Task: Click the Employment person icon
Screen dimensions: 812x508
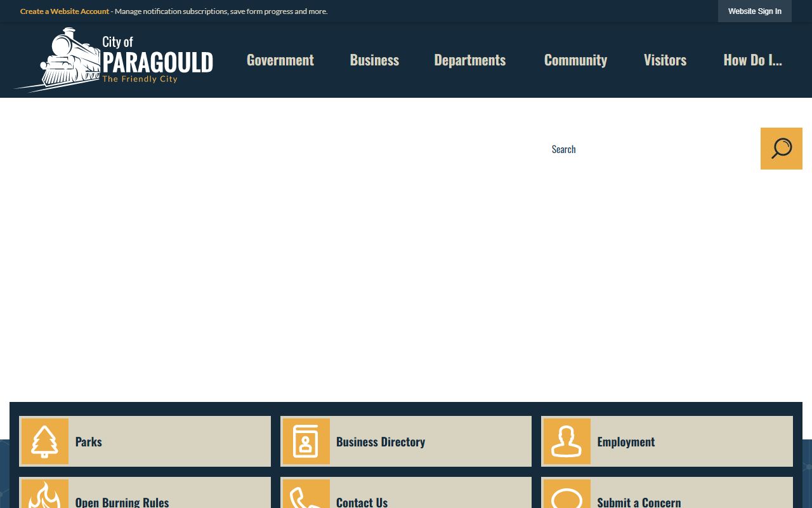Action: click(567, 441)
